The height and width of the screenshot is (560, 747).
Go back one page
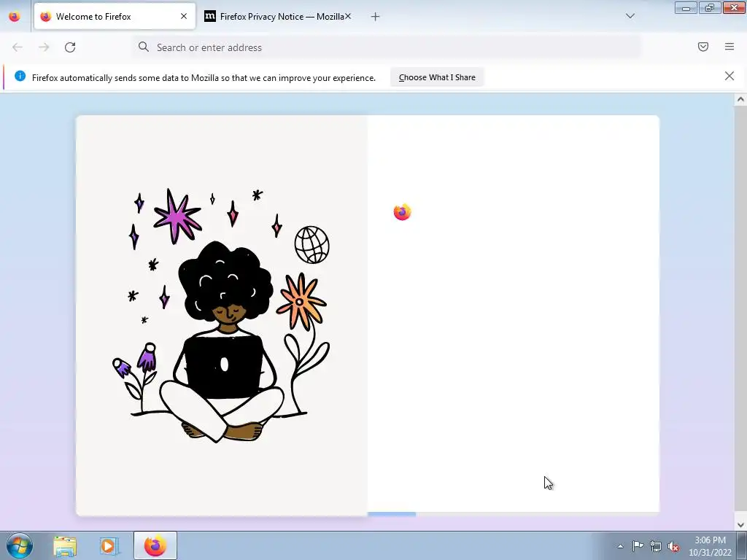[x=18, y=47]
